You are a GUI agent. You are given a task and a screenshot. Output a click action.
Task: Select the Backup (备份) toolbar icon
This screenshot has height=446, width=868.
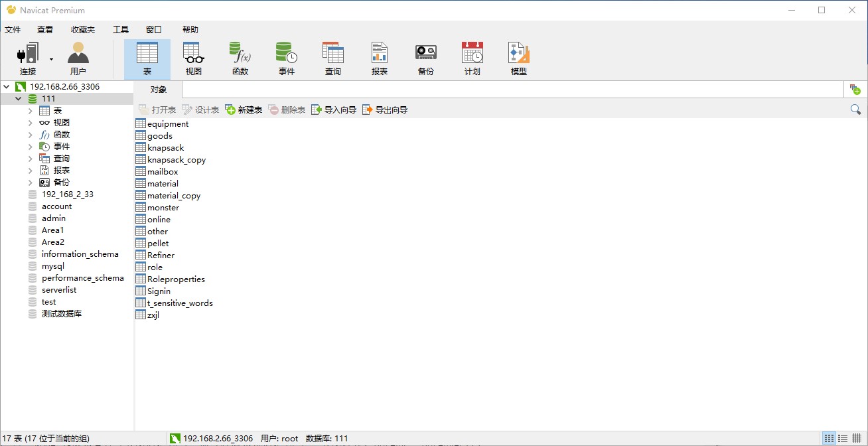(426, 59)
